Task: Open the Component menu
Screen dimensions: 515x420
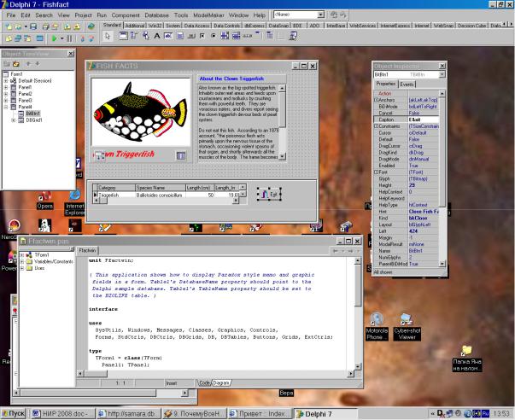Action: [126, 15]
